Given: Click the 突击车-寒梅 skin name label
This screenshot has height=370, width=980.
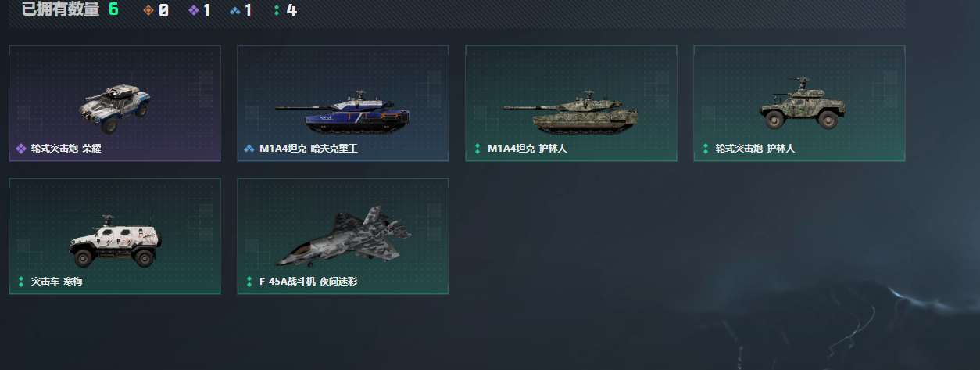Looking at the screenshot, I should (56, 281).
